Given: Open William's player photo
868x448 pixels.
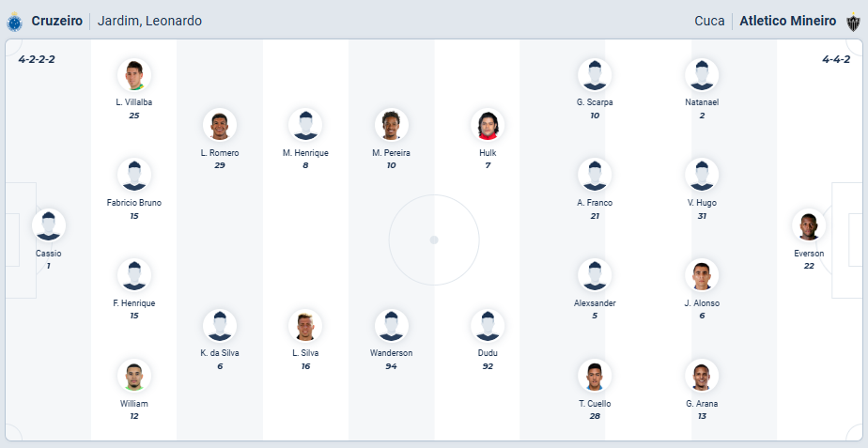Looking at the screenshot, I should tap(134, 376).
